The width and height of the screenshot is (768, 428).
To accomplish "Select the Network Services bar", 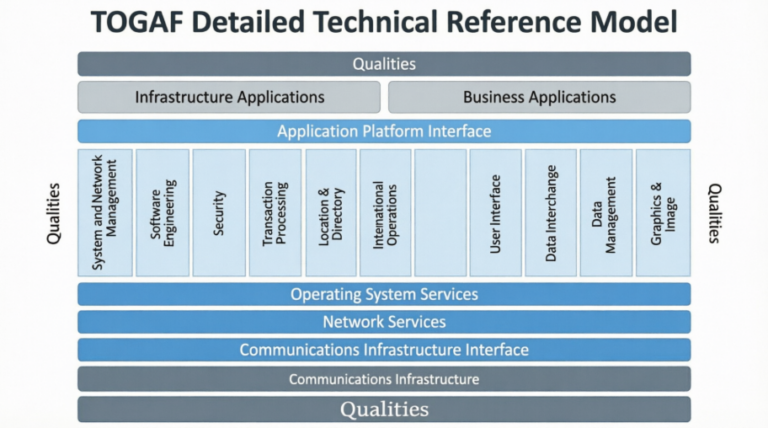I will (384, 322).
